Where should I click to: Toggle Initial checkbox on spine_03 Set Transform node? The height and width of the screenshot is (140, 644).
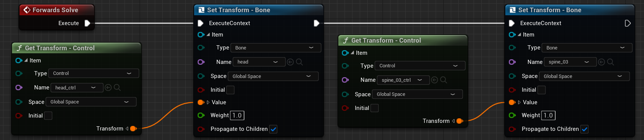coord(542,90)
